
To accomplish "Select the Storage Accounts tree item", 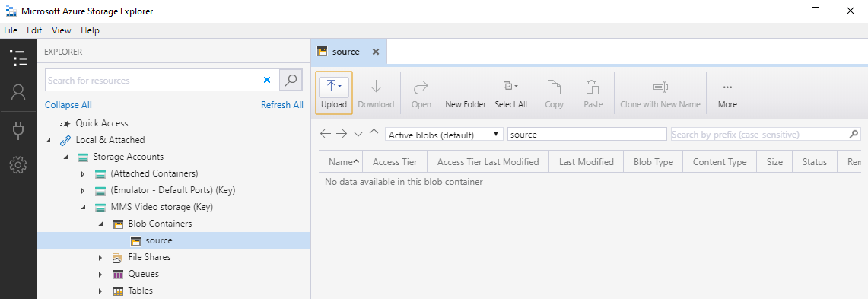I will click(129, 157).
